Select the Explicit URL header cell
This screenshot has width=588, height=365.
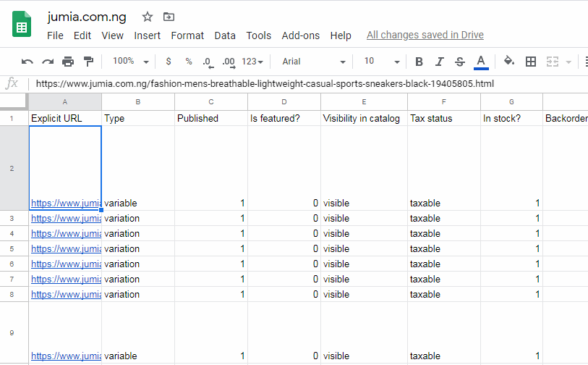pyautogui.click(x=65, y=118)
